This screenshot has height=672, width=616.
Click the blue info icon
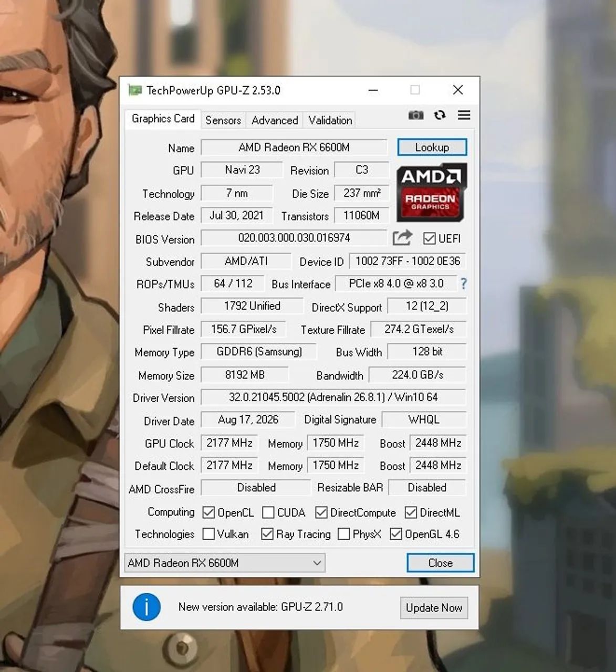tap(147, 607)
